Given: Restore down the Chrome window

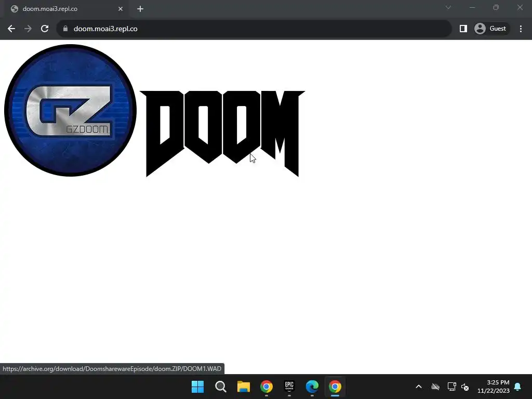Looking at the screenshot, I should click(496, 7).
